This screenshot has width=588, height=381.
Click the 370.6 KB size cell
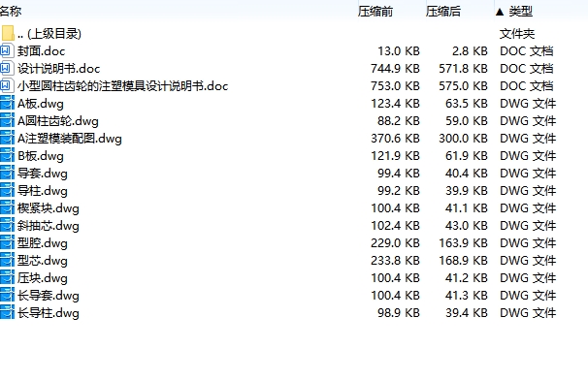pyautogui.click(x=395, y=139)
